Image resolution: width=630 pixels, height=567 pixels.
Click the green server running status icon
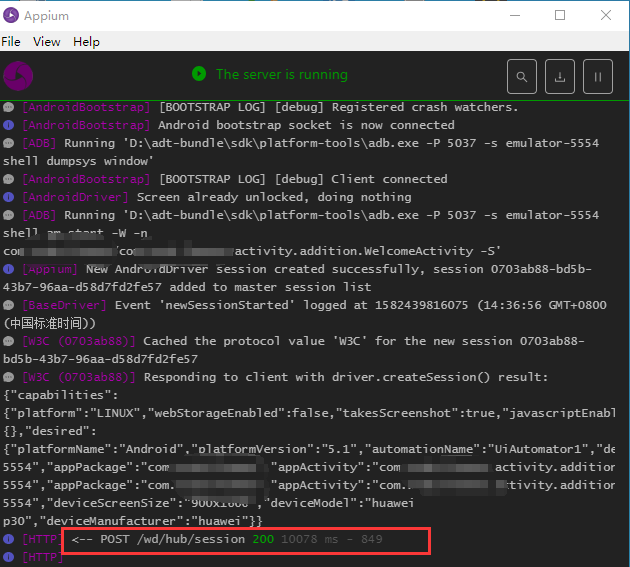199,74
